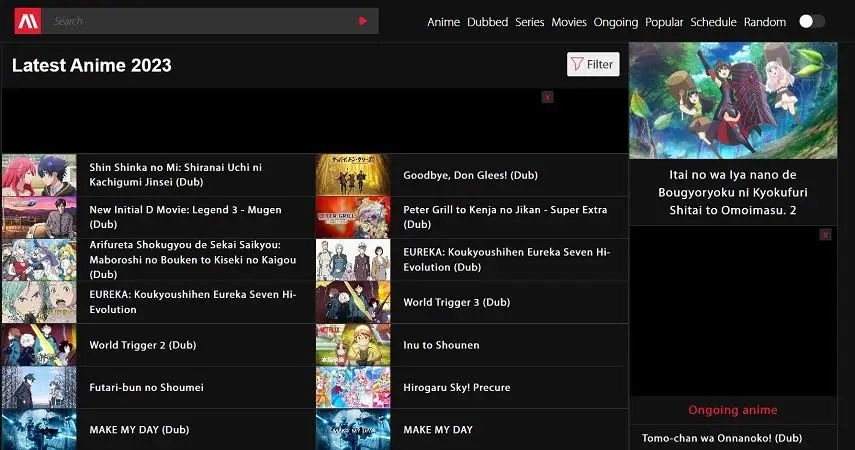
Task: Open EUREKA Hi-Evolution non-dub title link
Action: point(192,302)
